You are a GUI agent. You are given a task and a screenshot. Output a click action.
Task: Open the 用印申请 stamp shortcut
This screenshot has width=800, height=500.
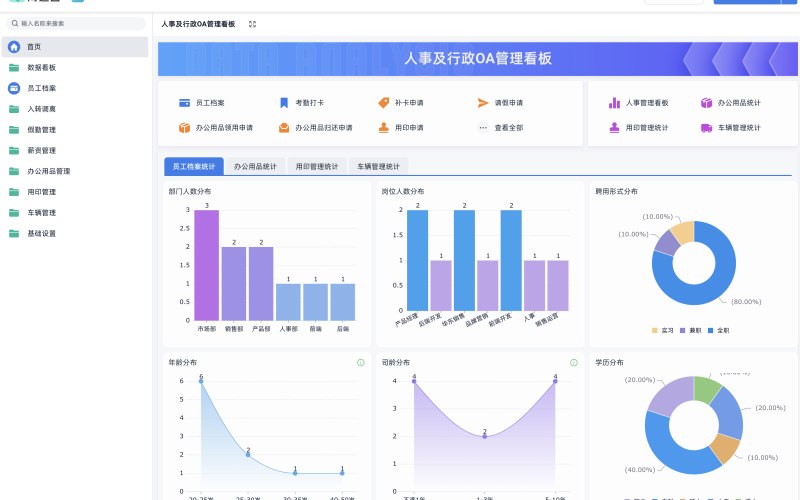tap(384, 128)
